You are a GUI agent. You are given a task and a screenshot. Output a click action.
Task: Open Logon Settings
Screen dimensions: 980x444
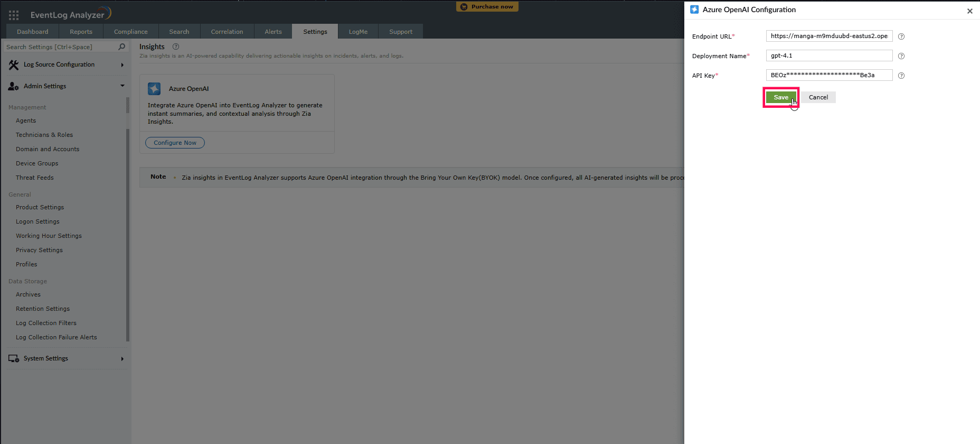(x=37, y=221)
